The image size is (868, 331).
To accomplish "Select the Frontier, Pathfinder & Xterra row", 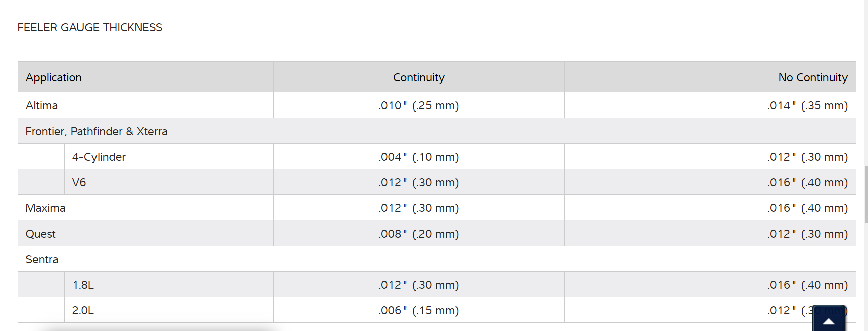I will tap(97, 132).
